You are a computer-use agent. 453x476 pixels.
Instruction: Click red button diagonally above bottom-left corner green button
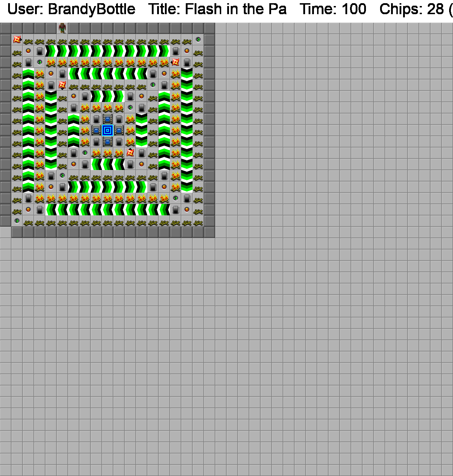pyautogui.click(x=28, y=210)
